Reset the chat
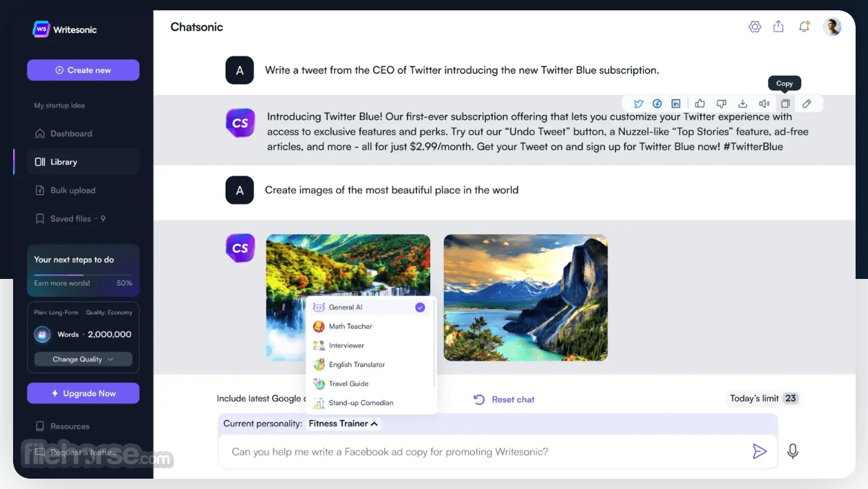868x489 pixels. tap(504, 399)
